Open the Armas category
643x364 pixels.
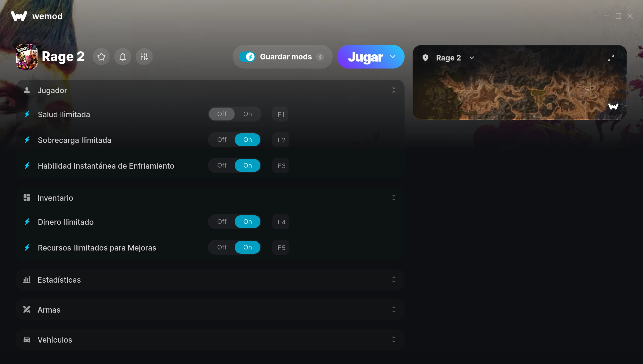(210, 309)
